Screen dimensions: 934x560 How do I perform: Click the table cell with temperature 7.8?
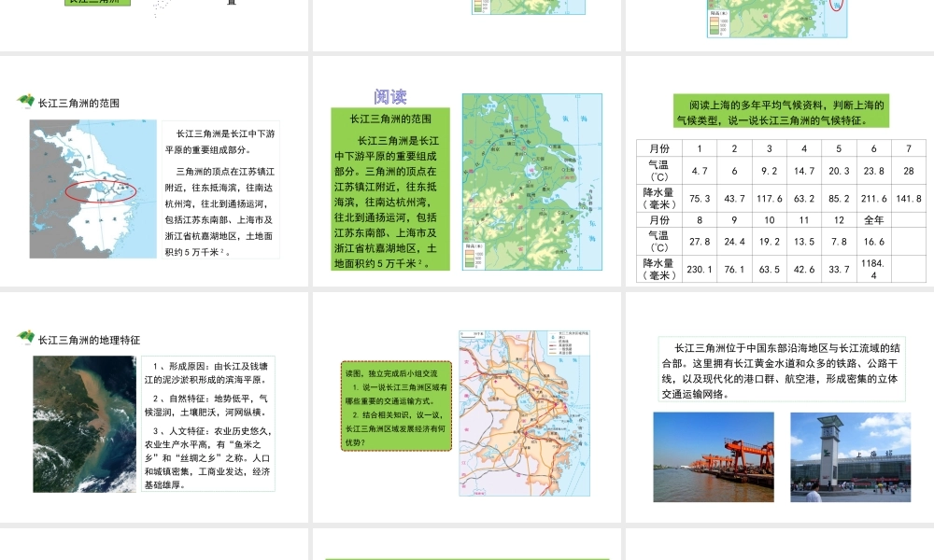[839, 242]
